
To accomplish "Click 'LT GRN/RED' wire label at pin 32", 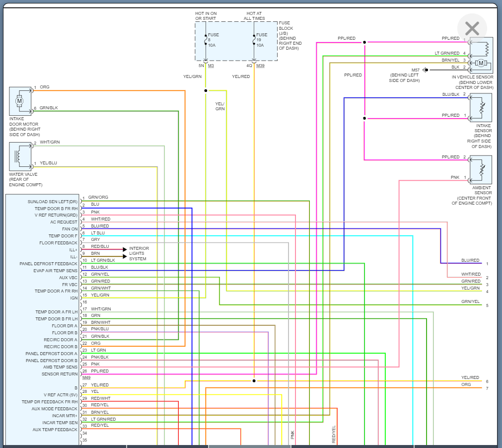I will coord(103,419).
